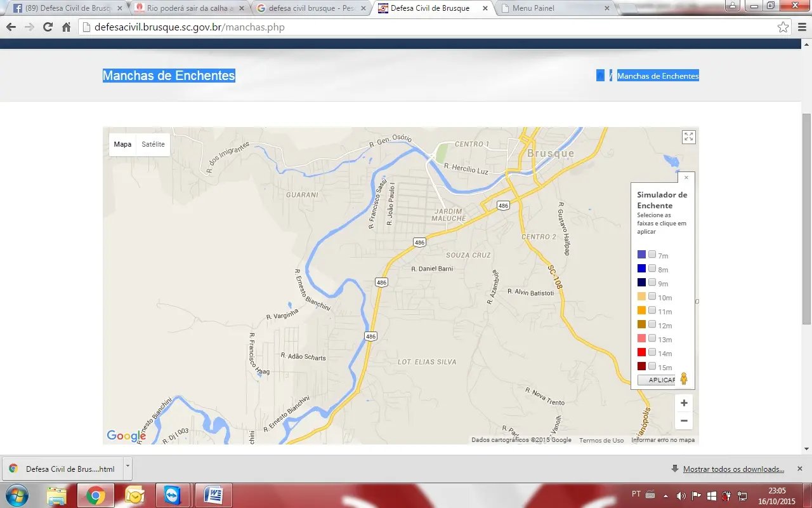Reload the page with the refresh icon
This screenshot has height=508, width=812.
pos(48,27)
